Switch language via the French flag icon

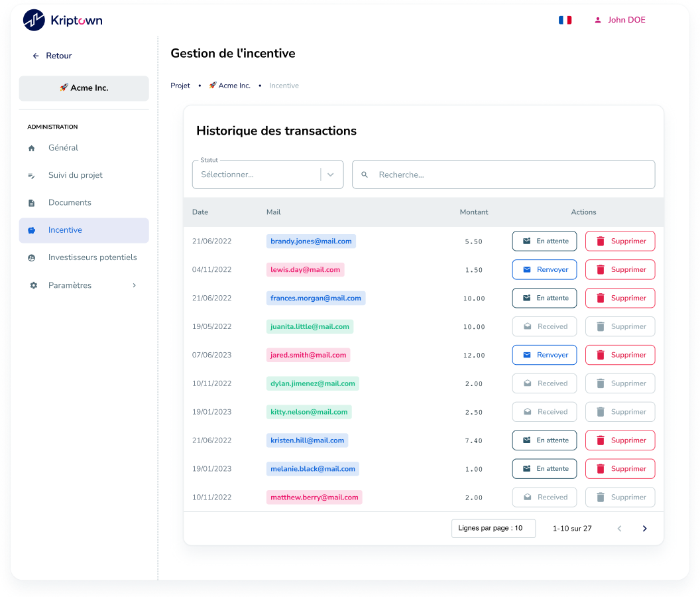(x=565, y=20)
